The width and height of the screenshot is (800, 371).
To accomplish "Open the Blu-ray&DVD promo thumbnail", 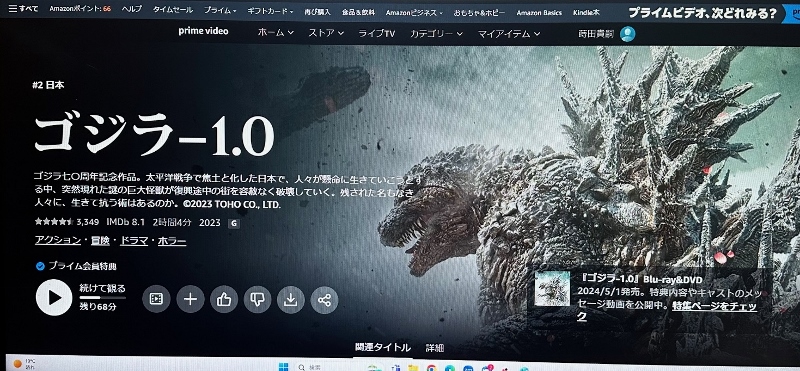I will coord(552,288).
